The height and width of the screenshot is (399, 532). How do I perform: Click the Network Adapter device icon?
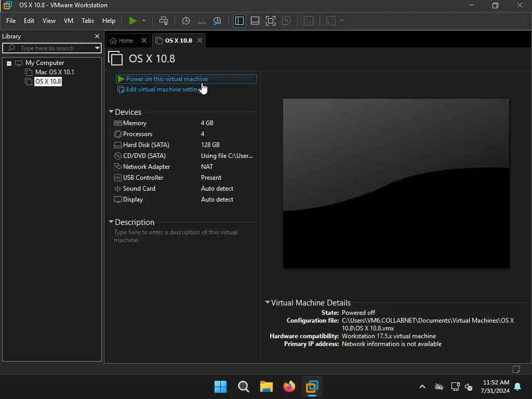[118, 167]
